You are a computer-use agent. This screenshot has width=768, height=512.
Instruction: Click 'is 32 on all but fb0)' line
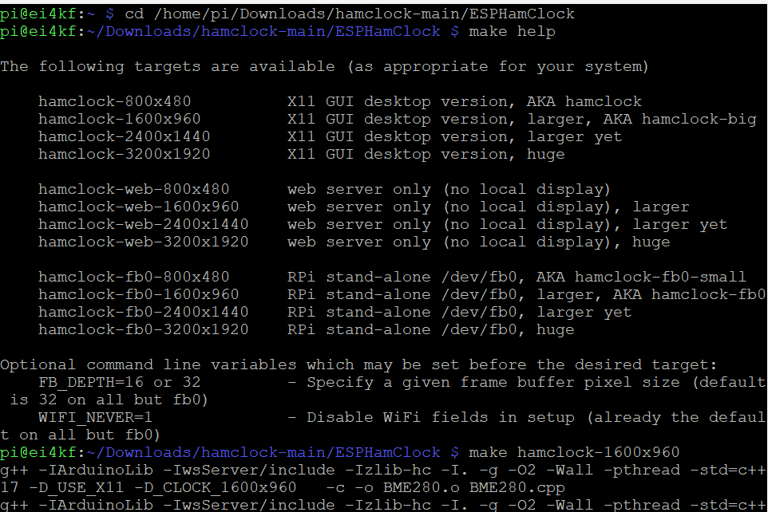click(109, 400)
